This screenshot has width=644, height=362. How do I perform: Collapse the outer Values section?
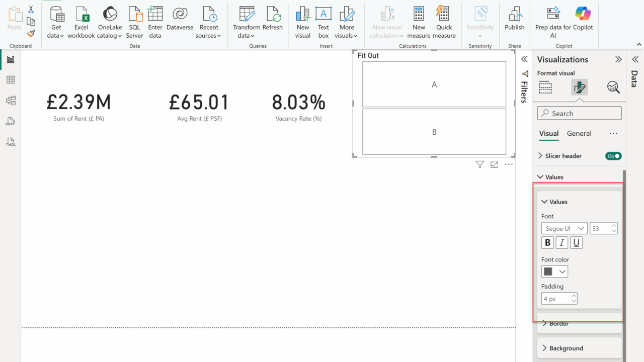tap(541, 177)
